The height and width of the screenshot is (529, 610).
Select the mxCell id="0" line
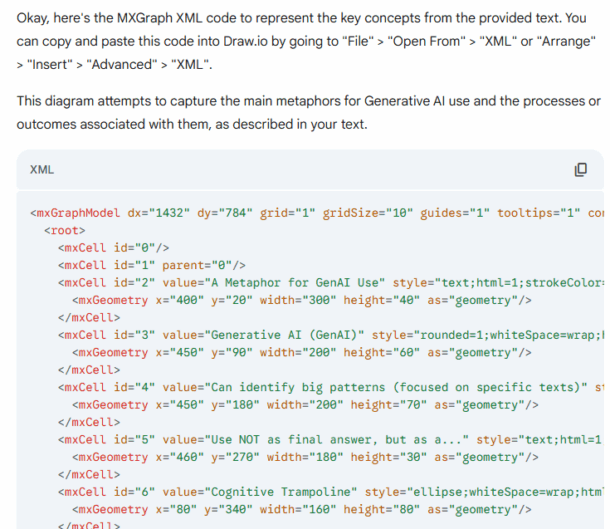pyautogui.click(x=114, y=248)
